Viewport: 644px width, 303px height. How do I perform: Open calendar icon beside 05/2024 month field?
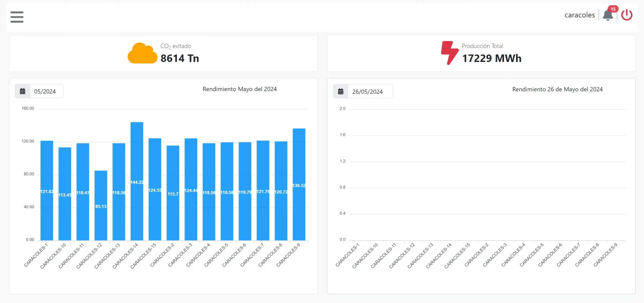click(23, 91)
